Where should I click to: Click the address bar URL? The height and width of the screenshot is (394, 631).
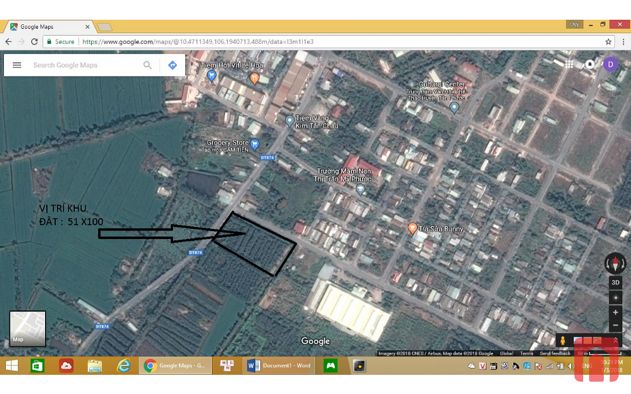(198, 41)
